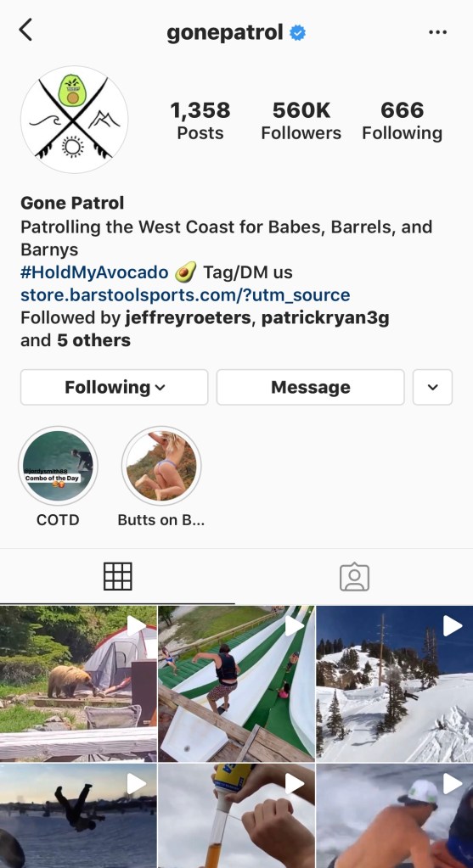This screenshot has width=473, height=868.
Task: Expand the Following dropdown button
Action: (114, 387)
